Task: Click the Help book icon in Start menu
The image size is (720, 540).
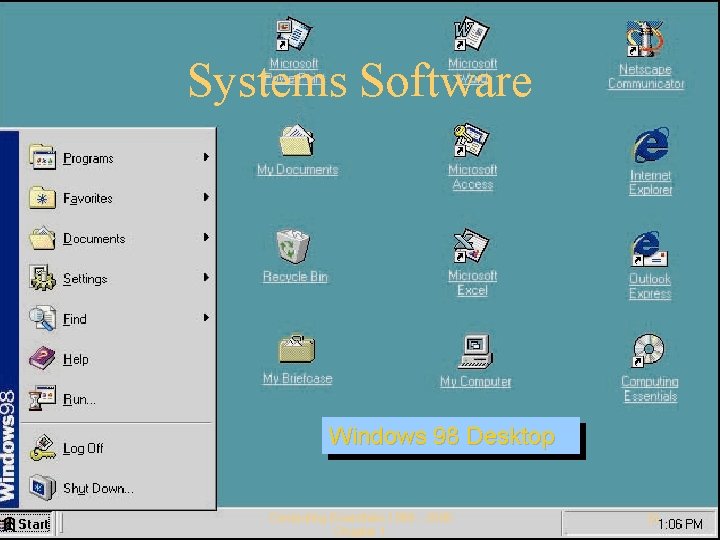Action: point(42,358)
